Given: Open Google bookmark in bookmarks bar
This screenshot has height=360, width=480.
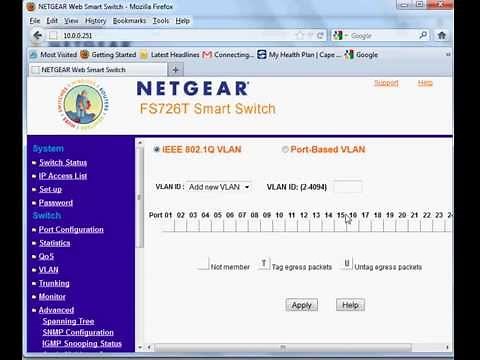Looking at the screenshot, I should pos(361,55).
